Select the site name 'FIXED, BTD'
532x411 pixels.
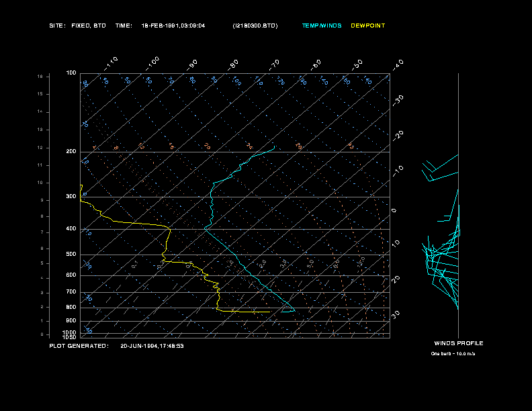(89, 26)
